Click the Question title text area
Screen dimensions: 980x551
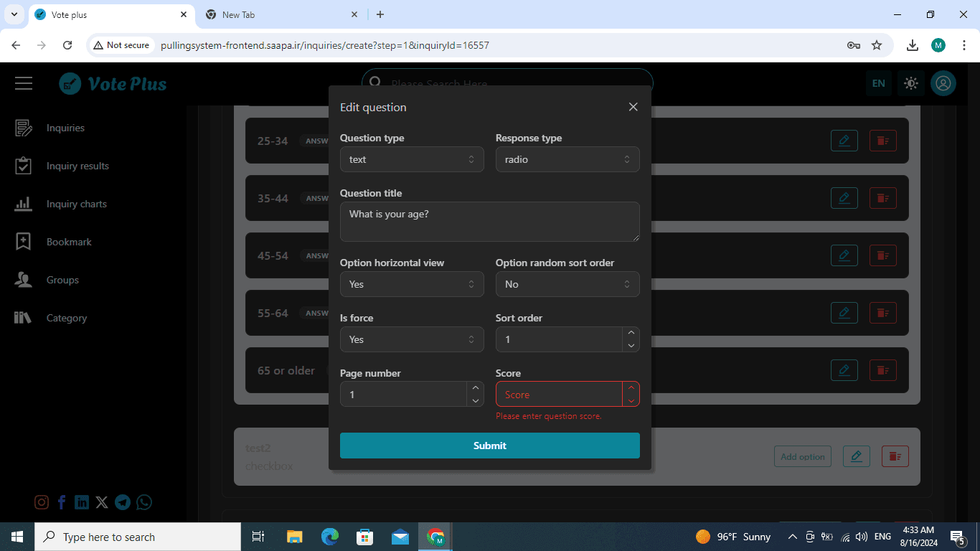pyautogui.click(x=489, y=221)
